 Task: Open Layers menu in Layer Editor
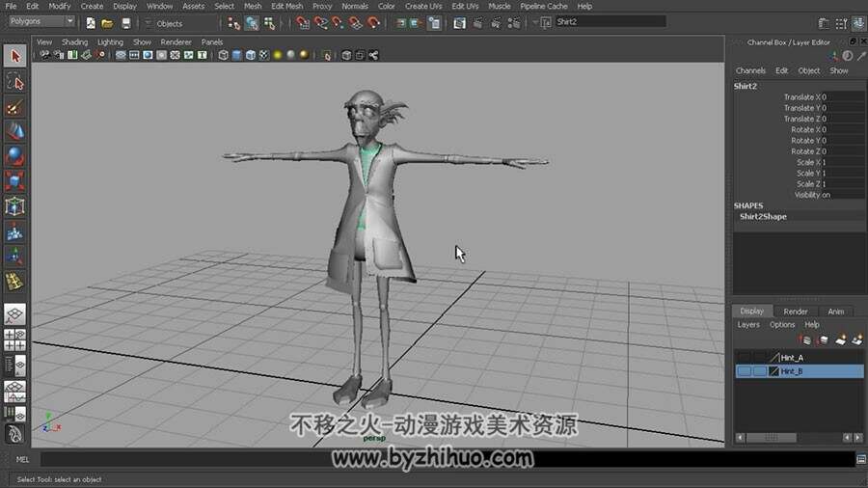748,325
